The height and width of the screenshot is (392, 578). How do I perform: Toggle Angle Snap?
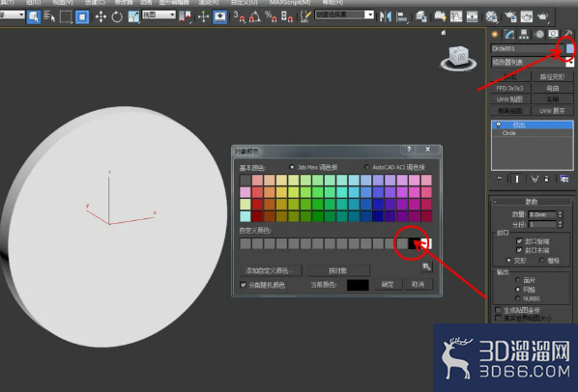point(255,16)
